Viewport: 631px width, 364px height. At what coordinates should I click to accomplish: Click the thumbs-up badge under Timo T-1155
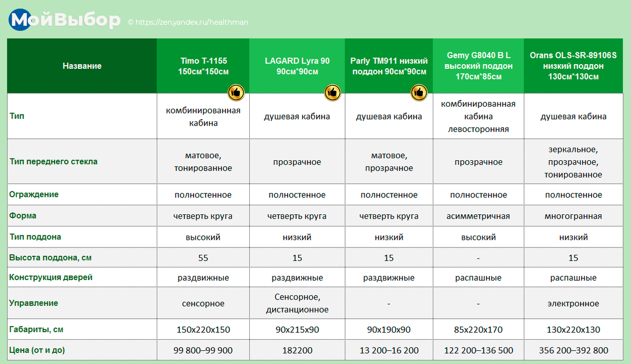236,92
